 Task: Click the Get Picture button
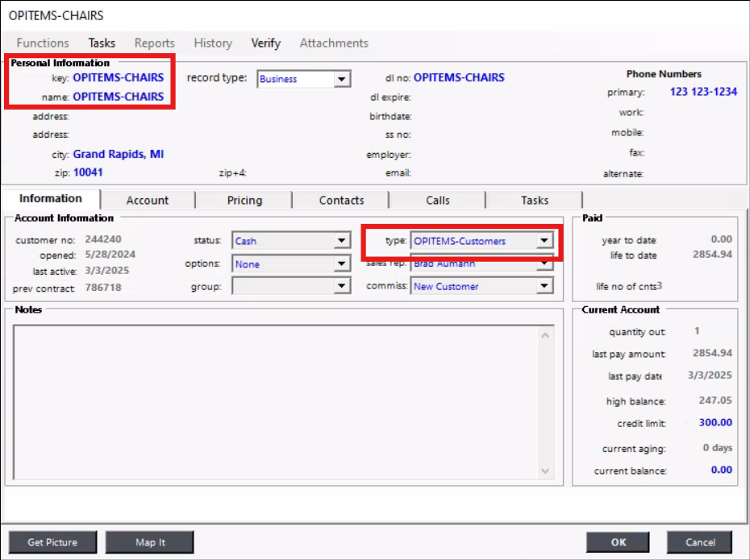pos(52,542)
